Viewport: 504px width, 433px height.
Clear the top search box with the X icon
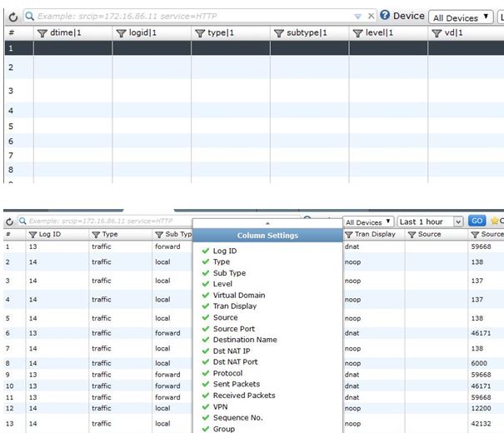coord(372,16)
